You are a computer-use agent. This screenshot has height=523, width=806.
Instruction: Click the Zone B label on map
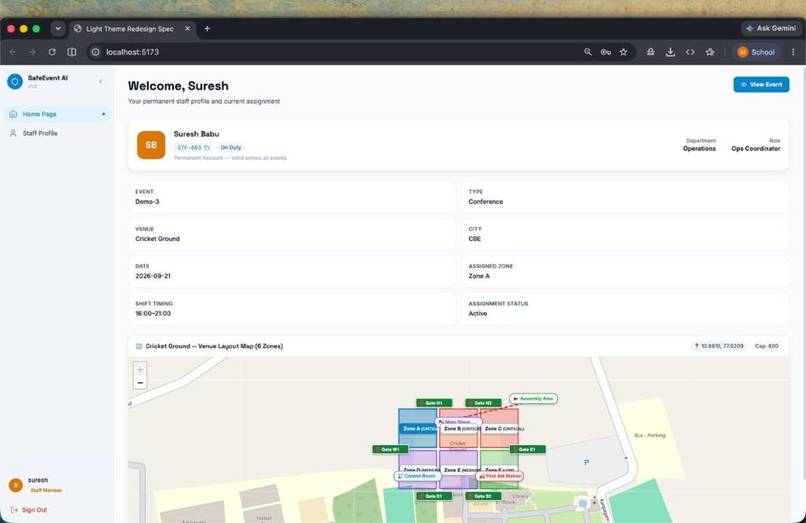coord(461,428)
